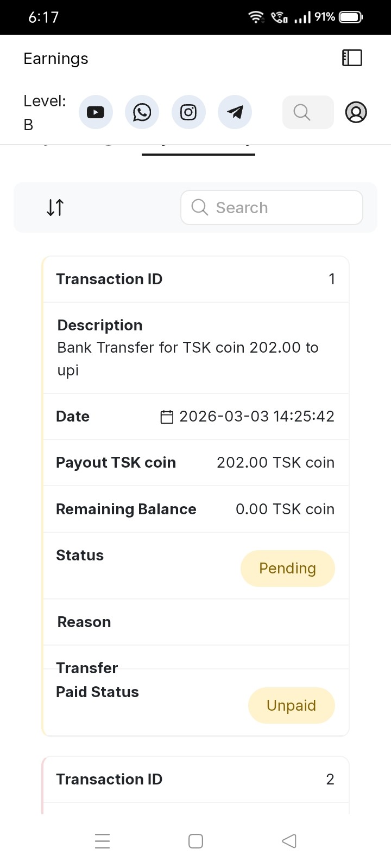Tap the sort arrows icon

tap(55, 207)
